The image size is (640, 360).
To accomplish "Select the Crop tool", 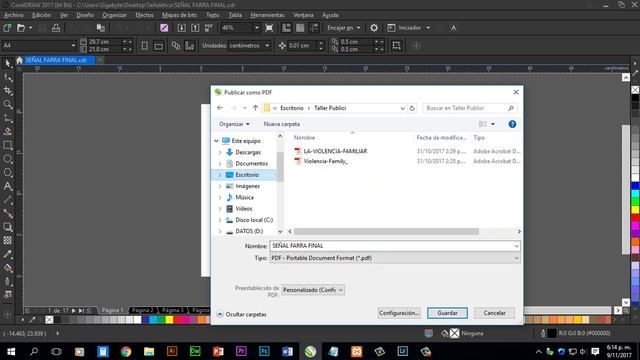I will coord(7,91).
